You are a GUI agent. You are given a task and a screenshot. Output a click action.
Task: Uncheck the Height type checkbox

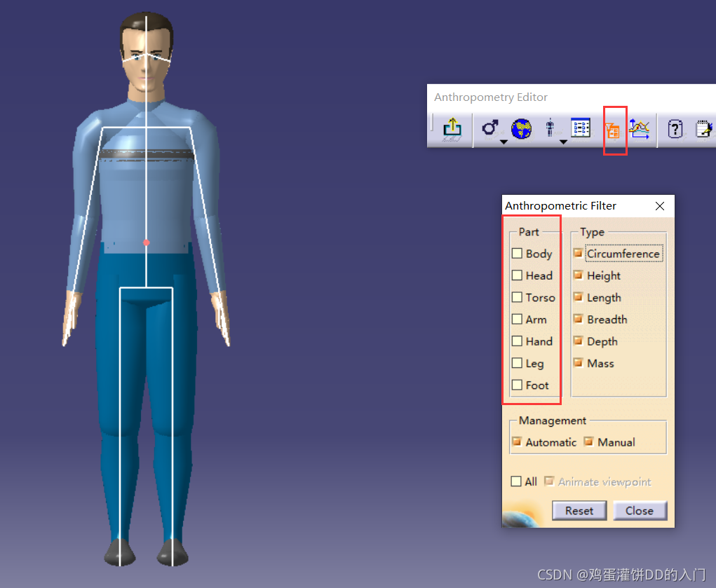[x=578, y=275]
